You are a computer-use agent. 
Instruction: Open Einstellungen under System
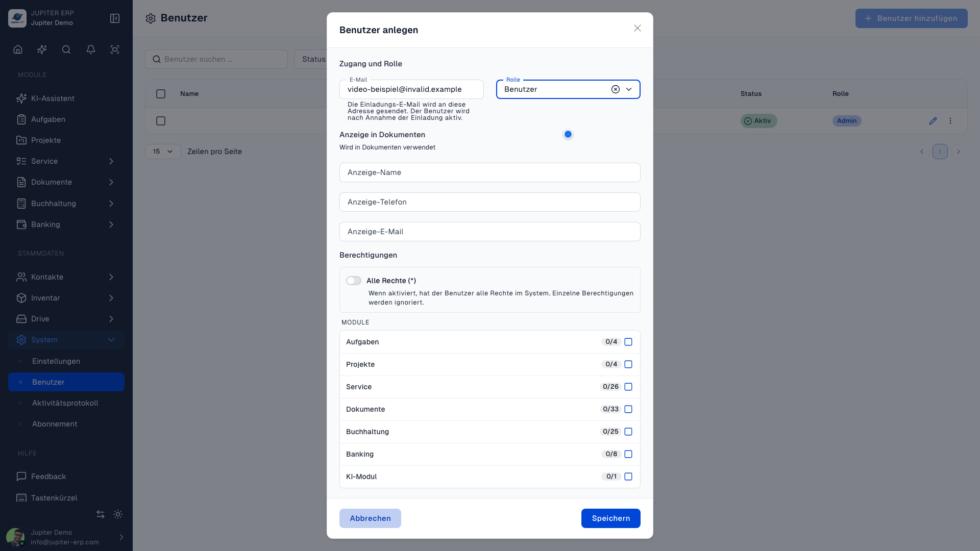(x=66, y=361)
